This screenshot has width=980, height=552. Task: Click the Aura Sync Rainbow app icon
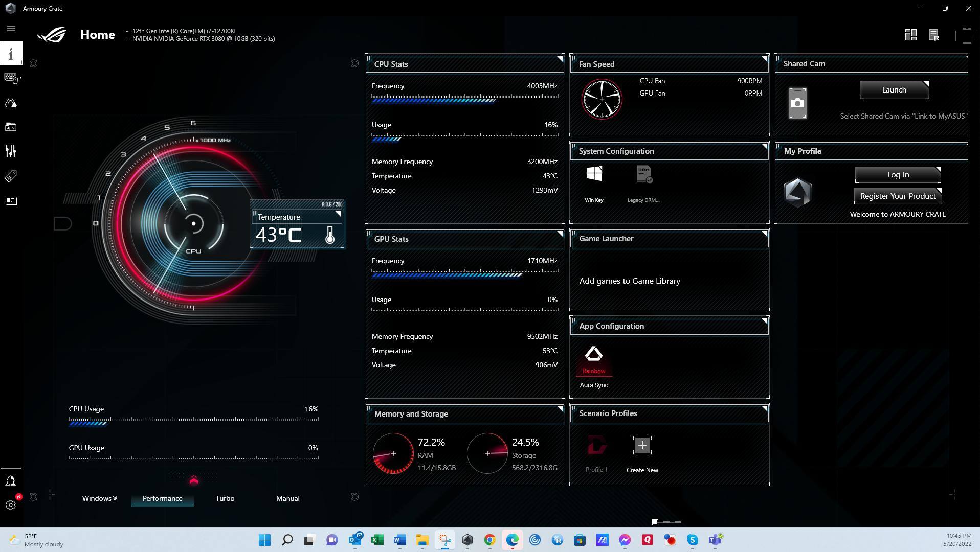pyautogui.click(x=593, y=355)
